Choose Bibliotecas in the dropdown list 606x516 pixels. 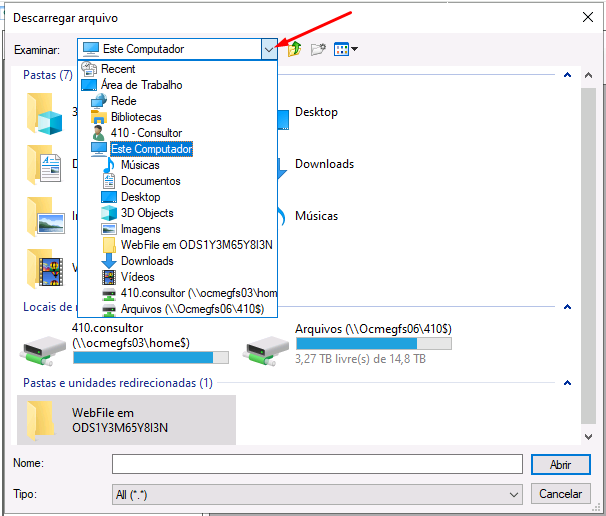click(x=136, y=117)
